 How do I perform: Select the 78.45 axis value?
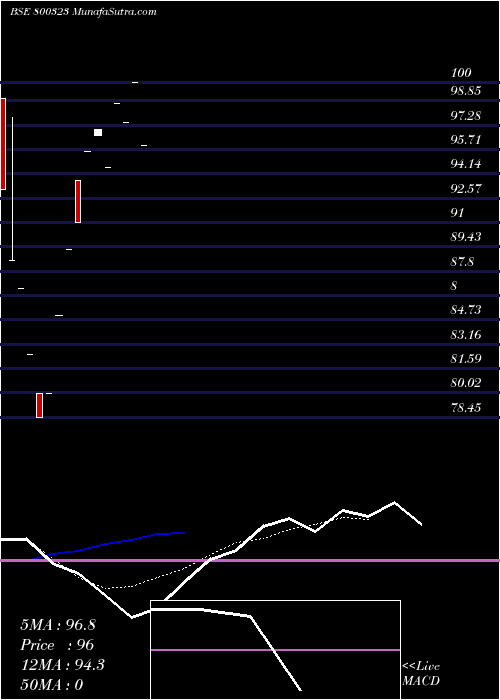point(465,407)
